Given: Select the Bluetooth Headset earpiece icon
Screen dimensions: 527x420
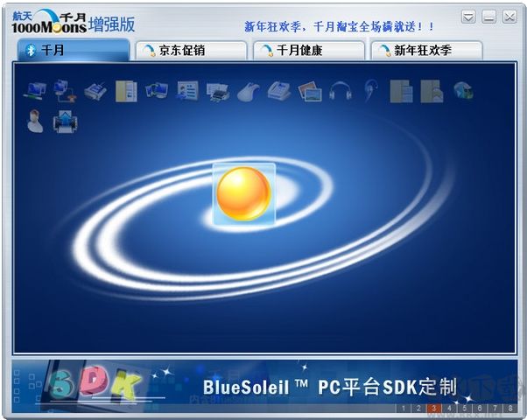Looking at the screenshot, I should click(x=371, y=91).
